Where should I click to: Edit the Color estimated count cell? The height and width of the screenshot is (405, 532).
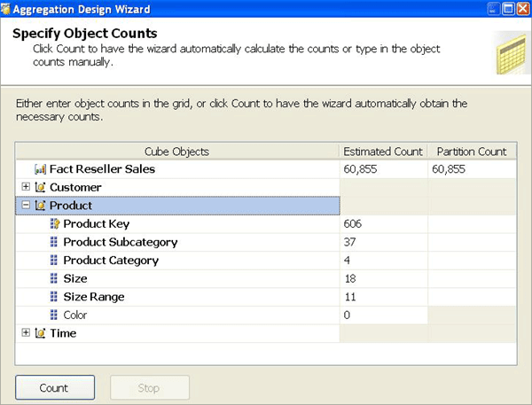383,315
